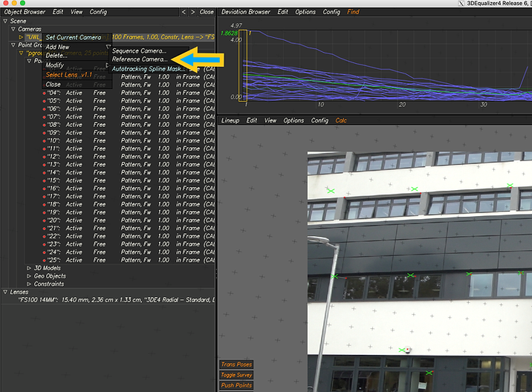
Task: Open the Lineup panel's View menu
Action: click(270, 120)
